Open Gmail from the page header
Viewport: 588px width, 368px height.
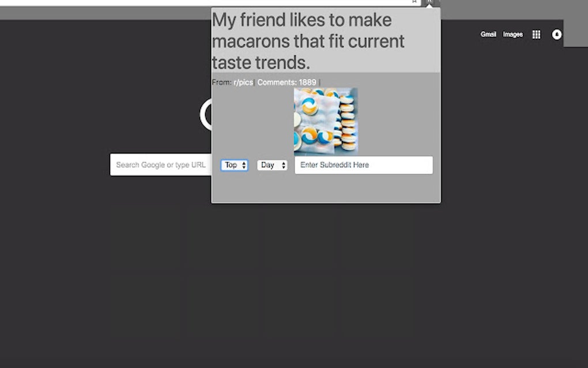(488, 35)
